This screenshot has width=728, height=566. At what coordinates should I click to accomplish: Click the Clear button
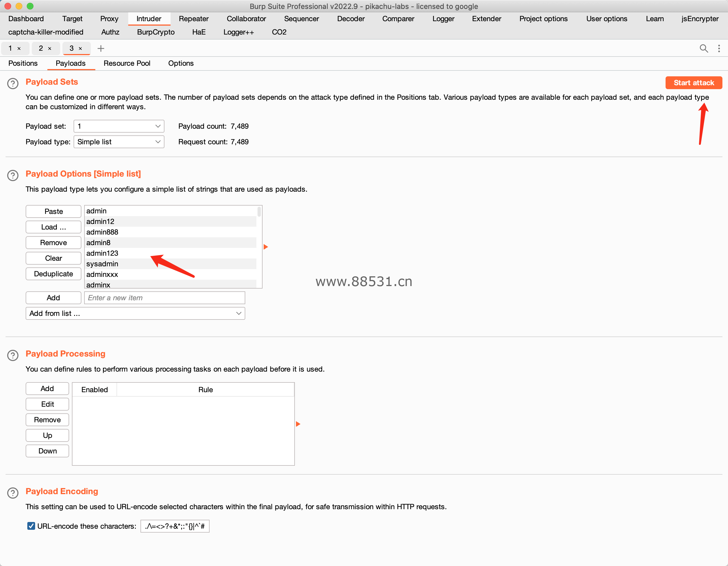click(x=53, y=258)
